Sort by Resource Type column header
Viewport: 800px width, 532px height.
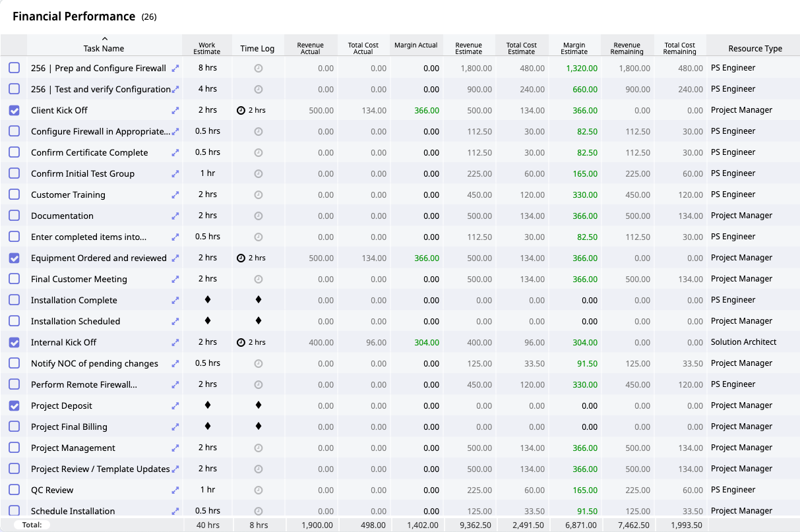tap(753, 45)
